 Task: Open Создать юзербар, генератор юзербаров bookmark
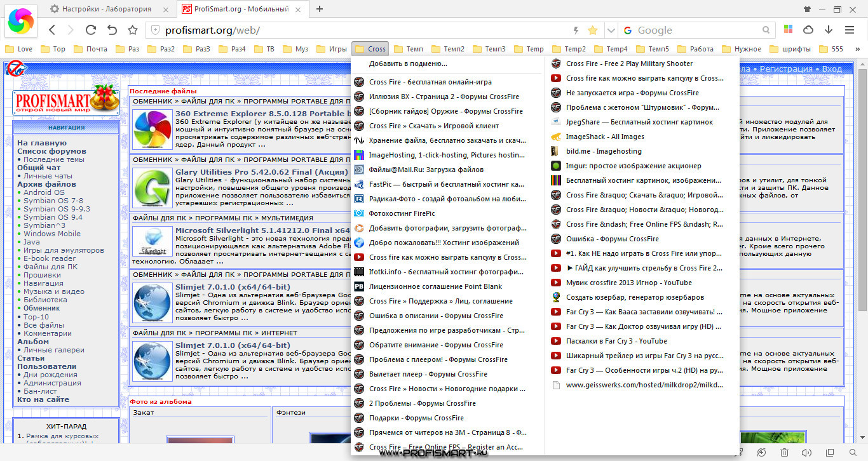click(x=642, y=297)
